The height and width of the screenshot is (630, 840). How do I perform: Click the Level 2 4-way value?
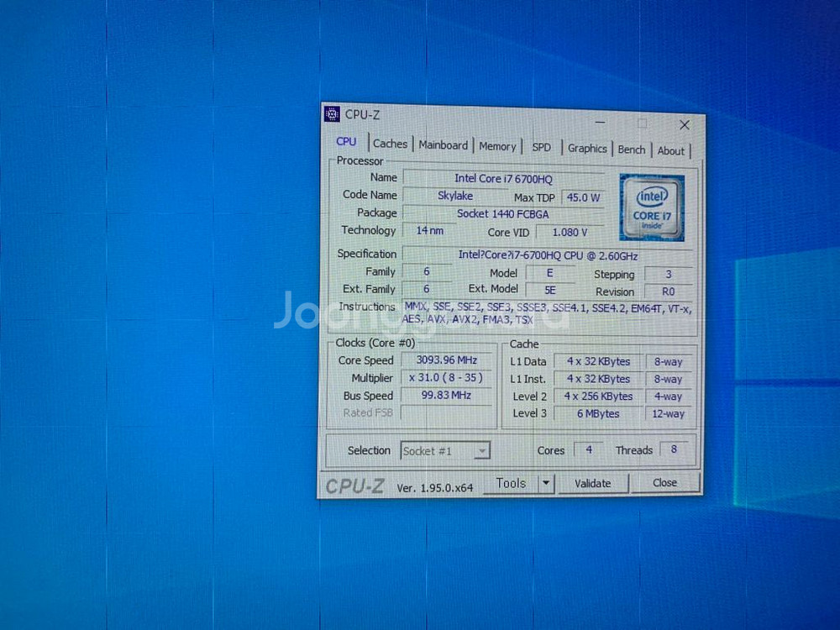click(668, 397)
